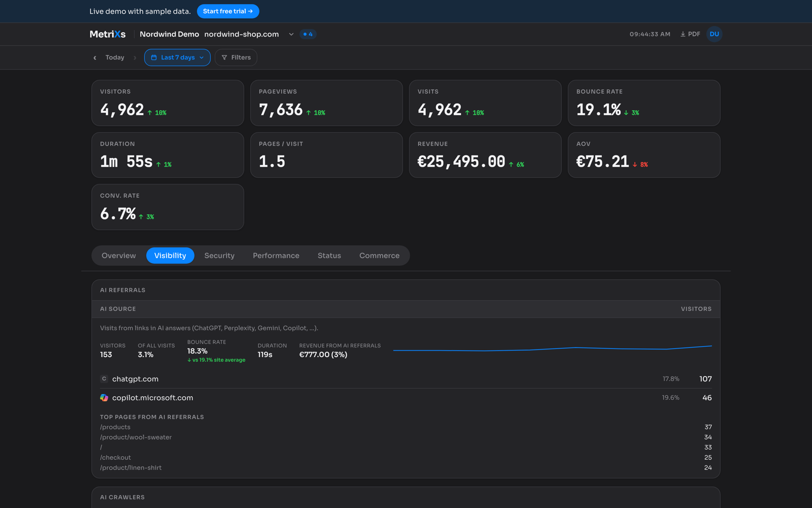
Task: Select the Visibility tab
Action: (x=170, y=256)
